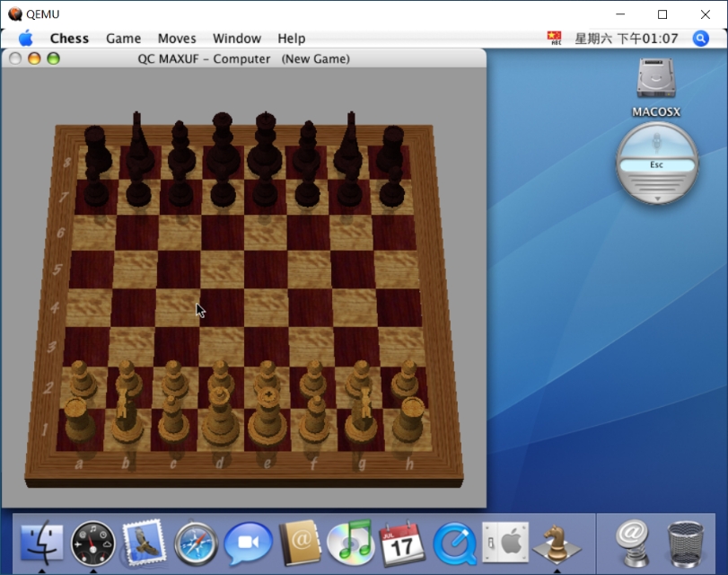Open the Moves menu
Screen dimensions: 728x575
tap(176, 38)
